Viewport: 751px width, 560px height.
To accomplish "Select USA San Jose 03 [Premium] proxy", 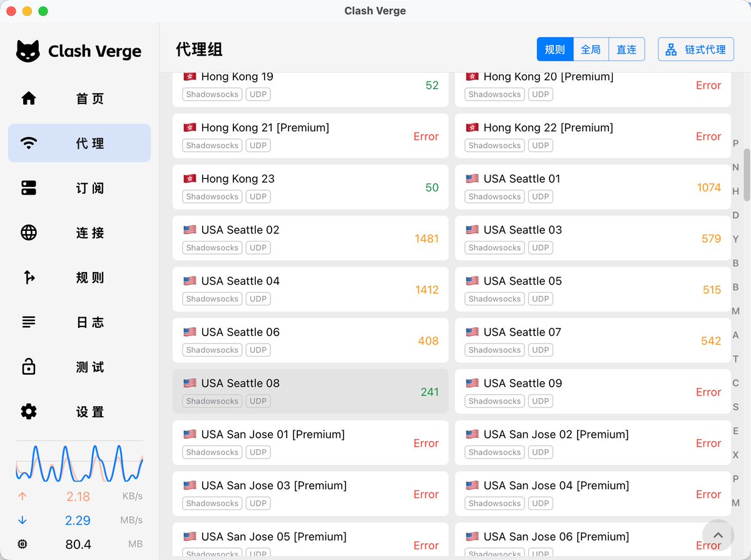I will coord(310,494).
